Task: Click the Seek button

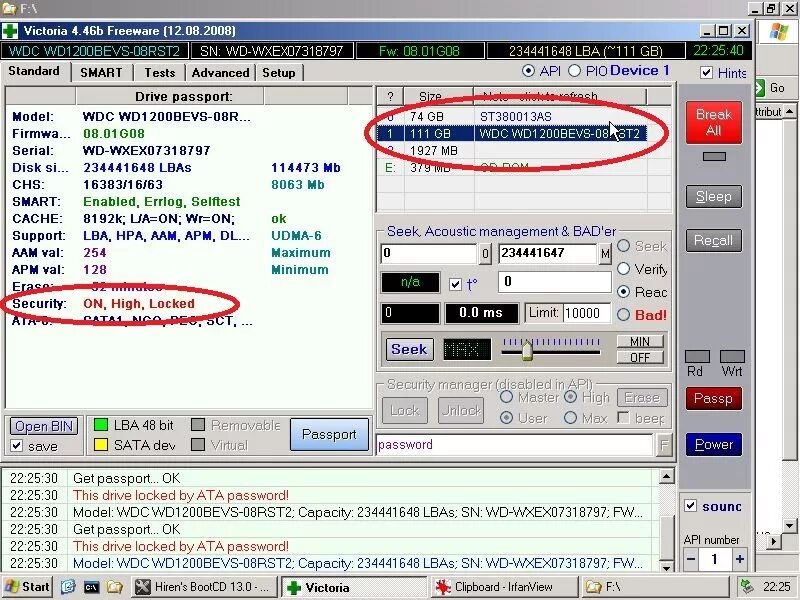Action: tap(409, 349)
